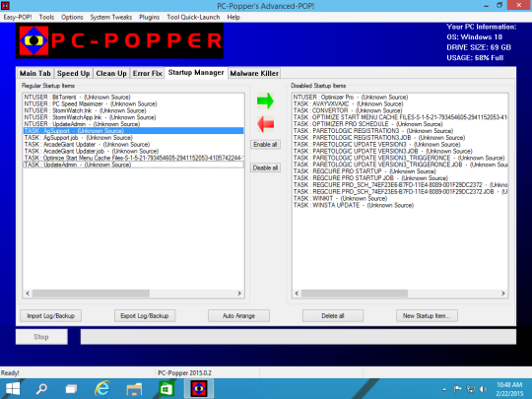Show hidden tray icons arrow
532x399 pixels.
pyautogui.click(x=444, y=389)
